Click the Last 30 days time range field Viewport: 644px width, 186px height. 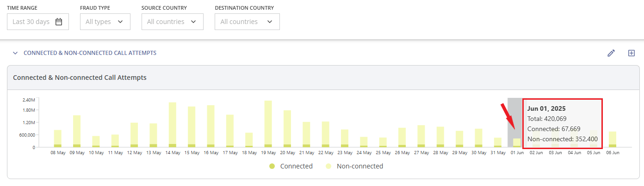click(x=38, y=22)
